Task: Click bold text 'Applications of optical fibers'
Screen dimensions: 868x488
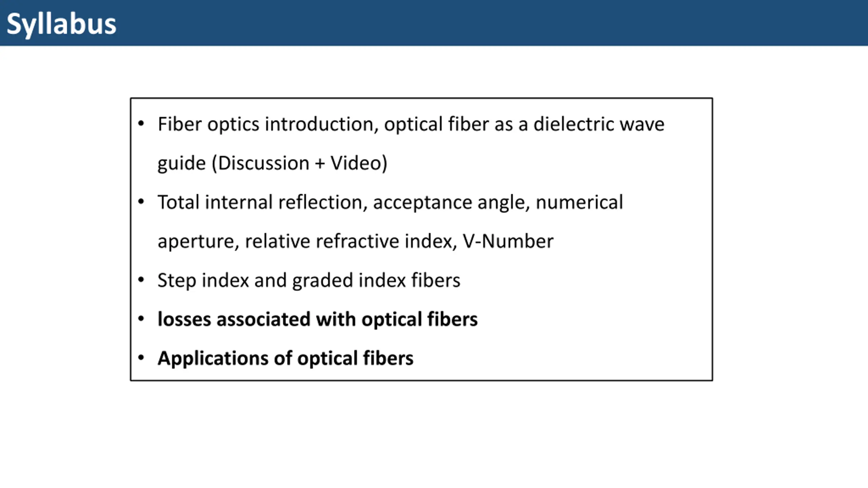Action: click(285, 359)
